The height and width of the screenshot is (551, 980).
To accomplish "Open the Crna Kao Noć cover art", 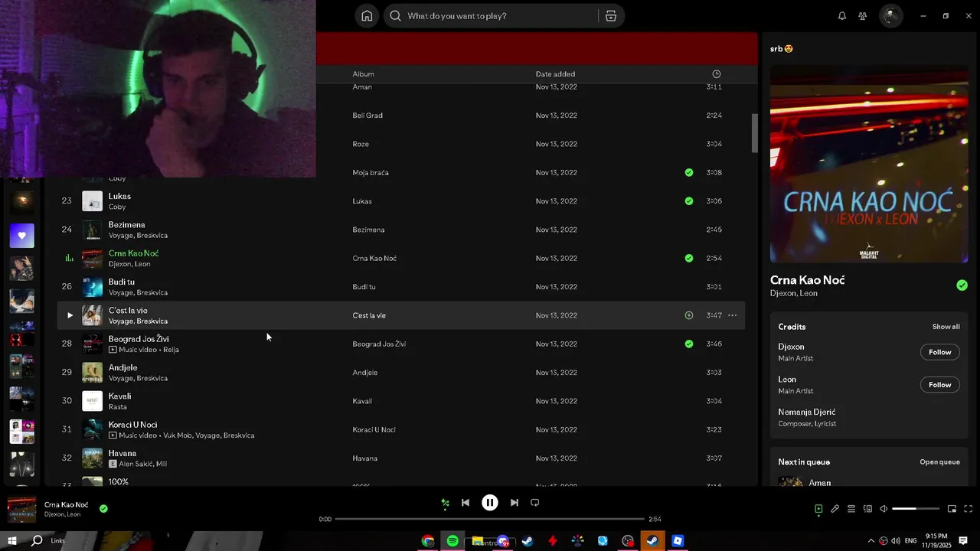I will point(869,164).
